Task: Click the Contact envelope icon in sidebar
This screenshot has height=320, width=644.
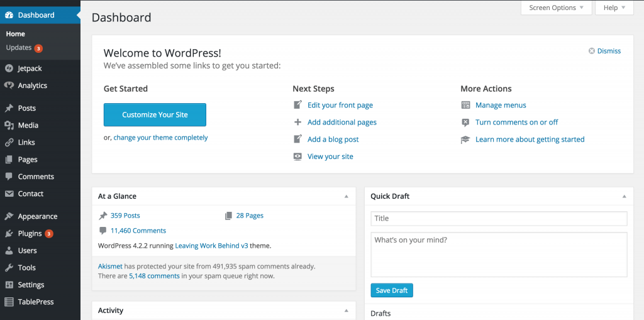Action: coord(9,194)
